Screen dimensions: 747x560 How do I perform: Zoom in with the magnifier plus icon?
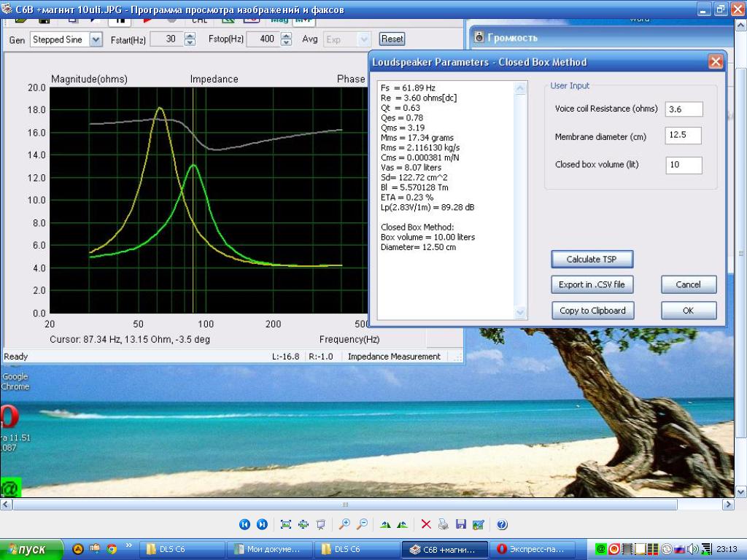coord(344,524)
